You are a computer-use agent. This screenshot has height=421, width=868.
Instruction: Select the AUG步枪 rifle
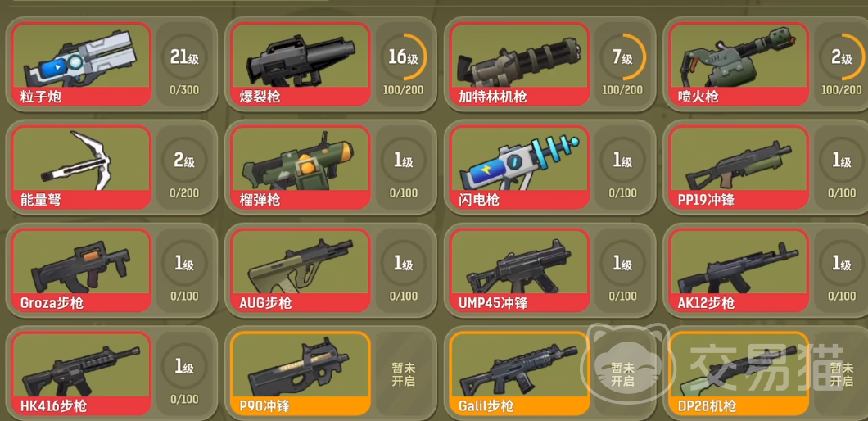(x=301, y=270)
